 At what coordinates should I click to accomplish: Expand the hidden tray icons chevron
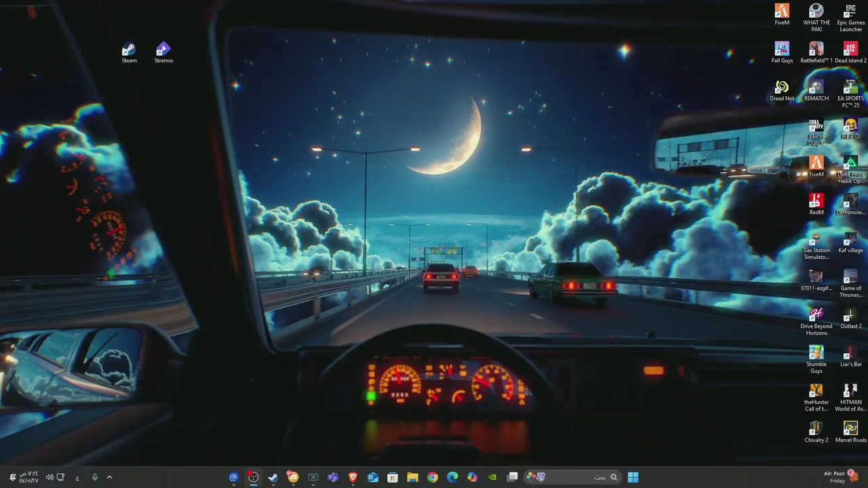pos(109,477)
